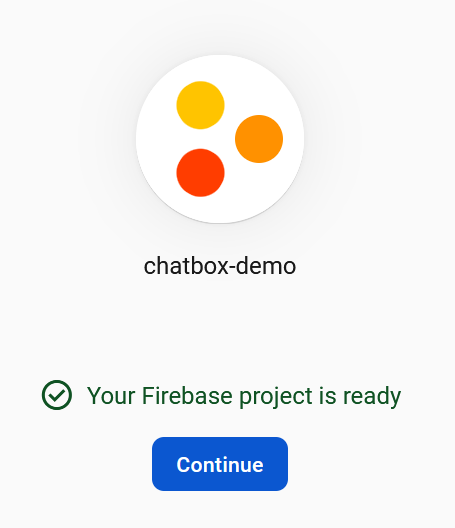Click the "Your Firebase project is ready" message

244,396
